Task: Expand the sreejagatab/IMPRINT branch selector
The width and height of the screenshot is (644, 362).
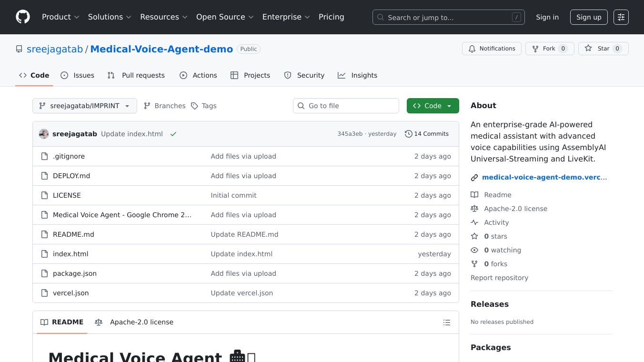Action: [x=85, y=106]
